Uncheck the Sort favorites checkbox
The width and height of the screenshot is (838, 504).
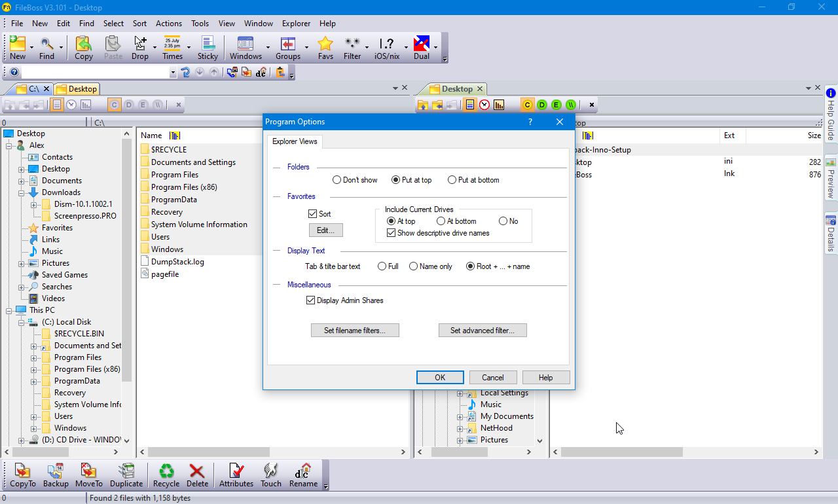pyautogui.click(x=313, y=214)
